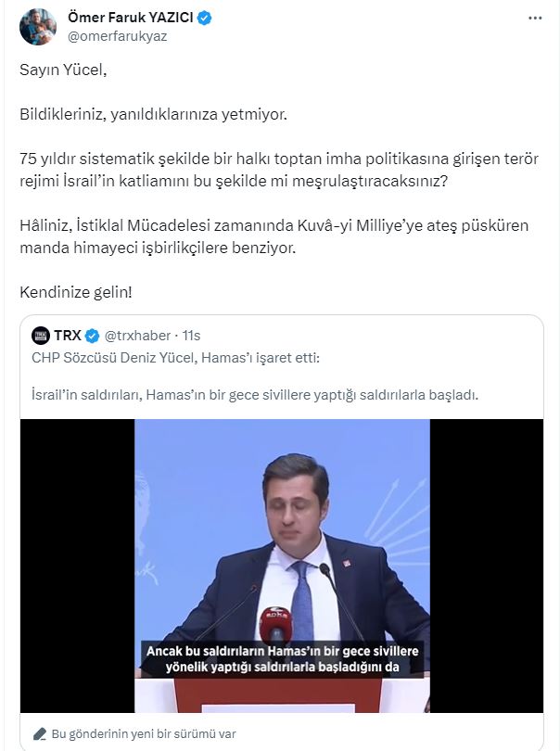Click the quoted line starting "İsrail'in saldırıları"
Screen dimensions: 560x751
coord(248,394)
